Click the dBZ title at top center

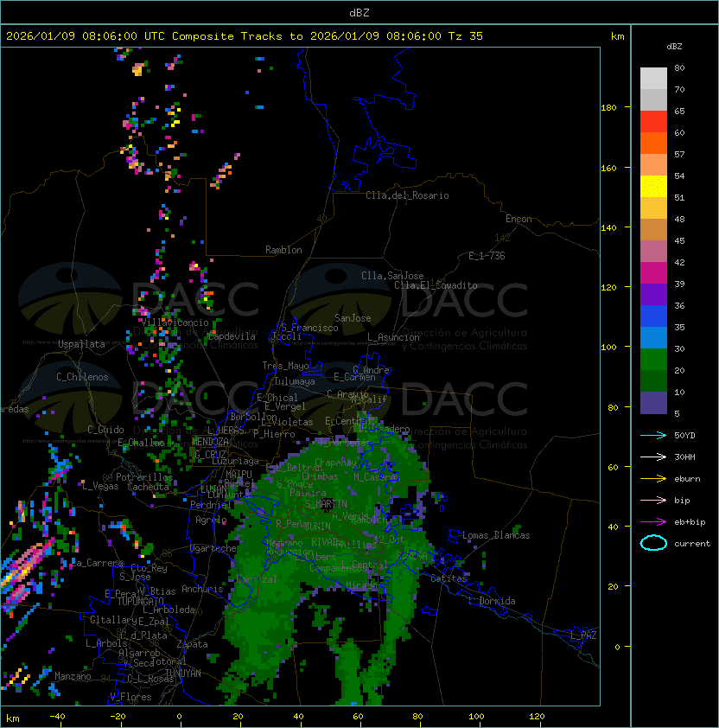point(359,12)
